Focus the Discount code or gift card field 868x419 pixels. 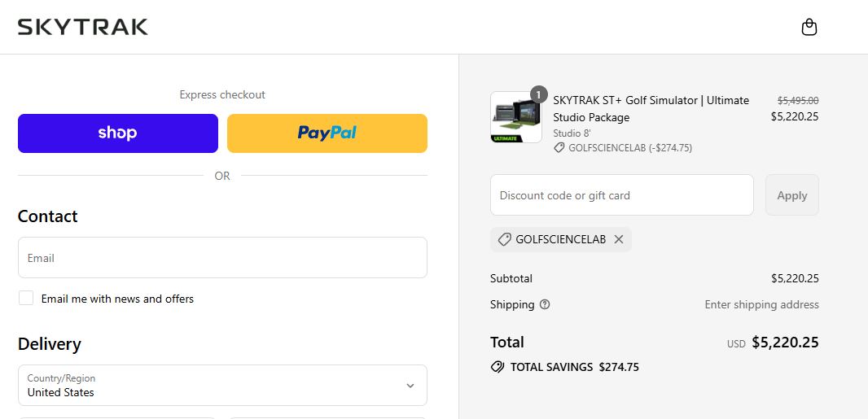pos(621,195)
